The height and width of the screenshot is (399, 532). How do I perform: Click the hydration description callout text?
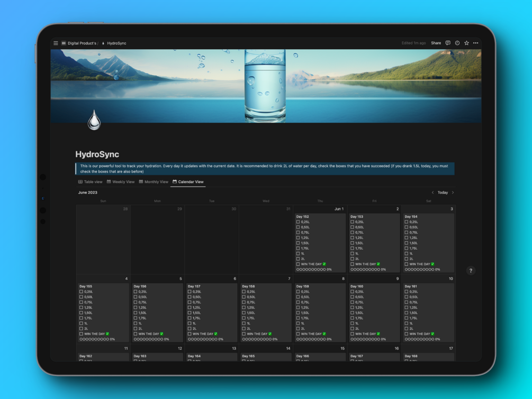[x=265, y=169]
